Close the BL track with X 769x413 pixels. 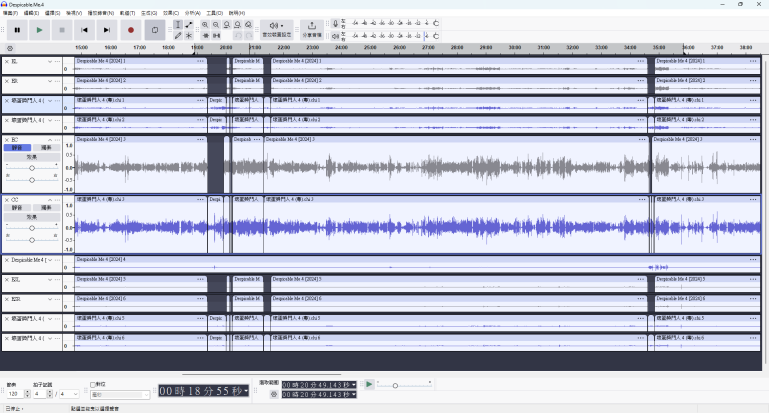click(7, 61)
